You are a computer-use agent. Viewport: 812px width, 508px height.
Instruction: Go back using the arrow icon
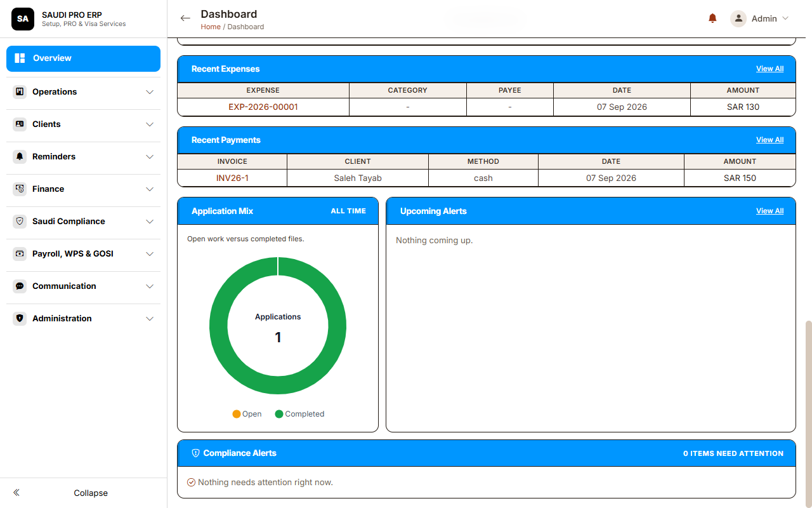point(185,18)
